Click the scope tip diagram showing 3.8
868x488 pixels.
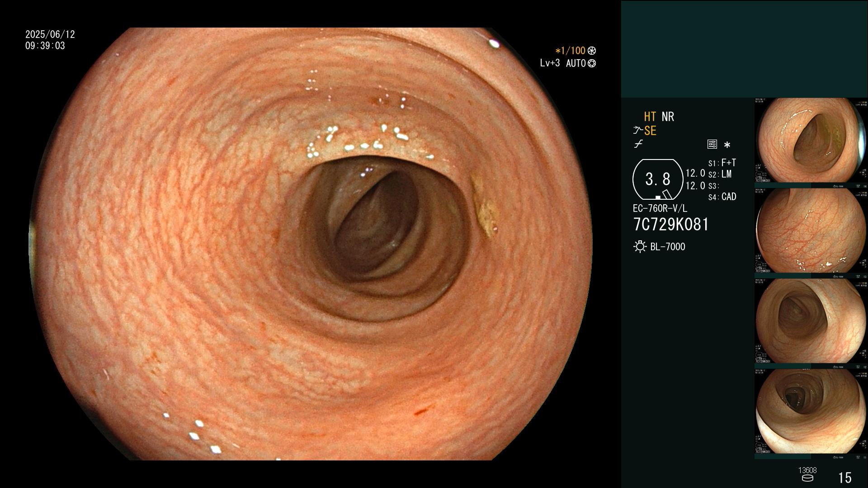click(658, 179)
